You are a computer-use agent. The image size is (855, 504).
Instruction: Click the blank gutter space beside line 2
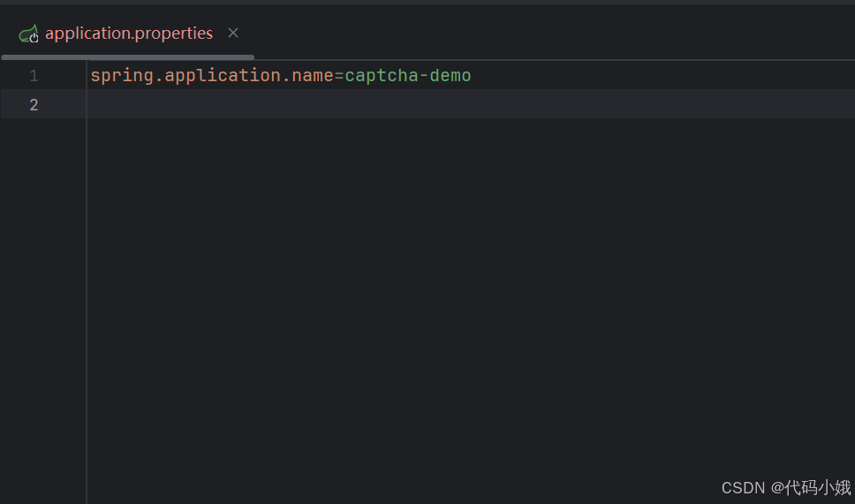coord(63,104)
